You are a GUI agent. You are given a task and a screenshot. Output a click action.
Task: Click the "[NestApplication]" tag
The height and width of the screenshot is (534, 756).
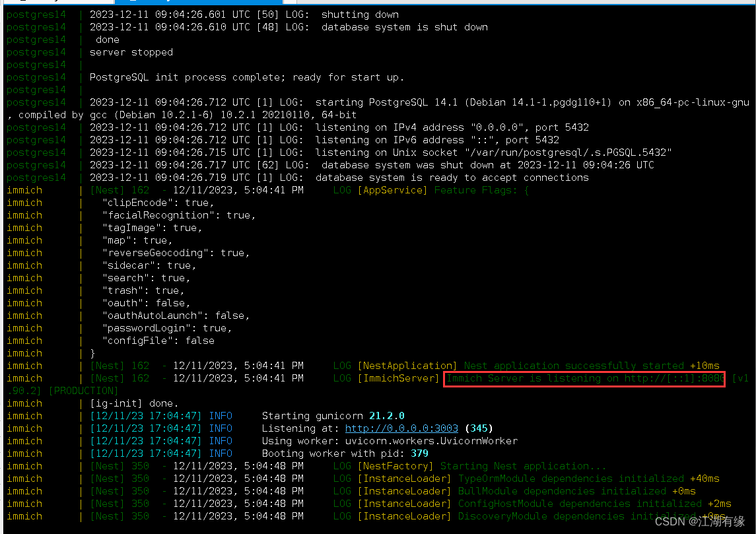(x=407, y=365)
